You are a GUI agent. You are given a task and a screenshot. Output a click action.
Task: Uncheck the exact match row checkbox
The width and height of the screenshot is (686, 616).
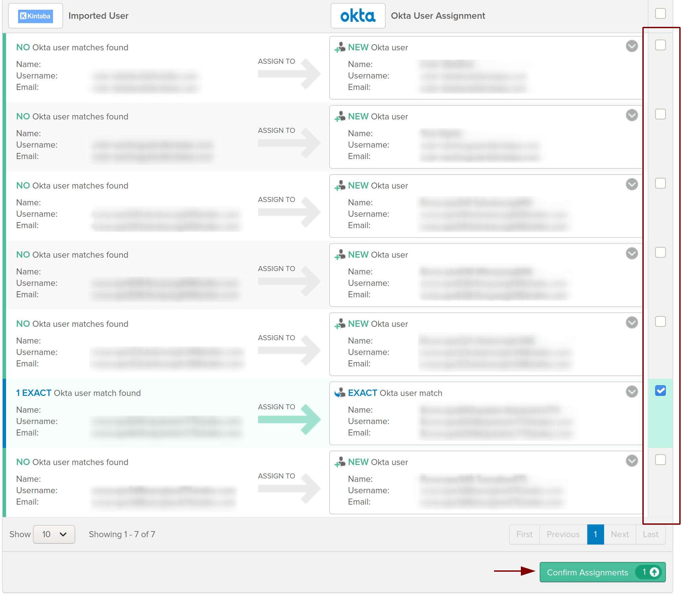coord(660,391)
